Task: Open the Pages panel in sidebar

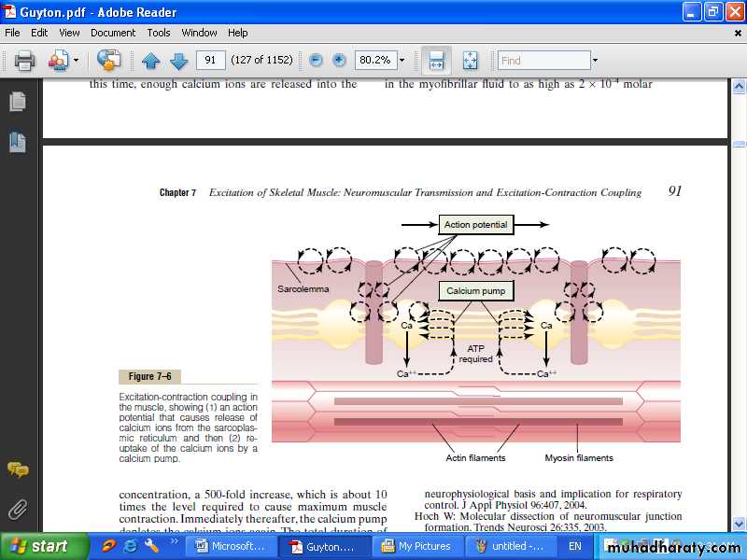Action: [x=17, y=101]
